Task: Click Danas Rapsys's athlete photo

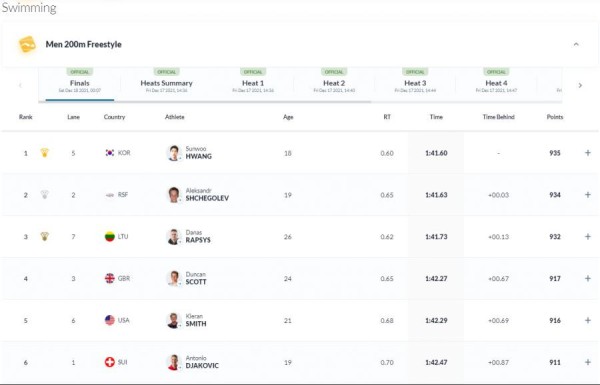Action: pos(173,237)
